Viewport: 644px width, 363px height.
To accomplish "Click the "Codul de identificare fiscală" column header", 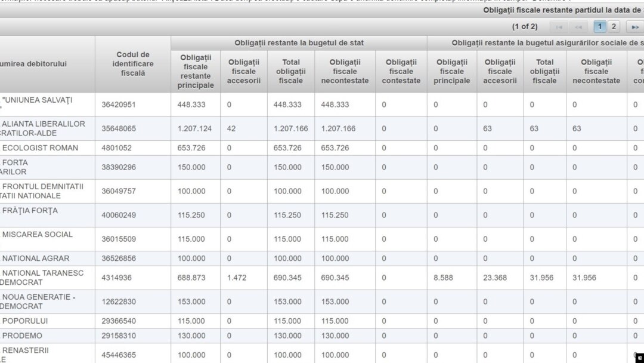I will pos(132,64).
